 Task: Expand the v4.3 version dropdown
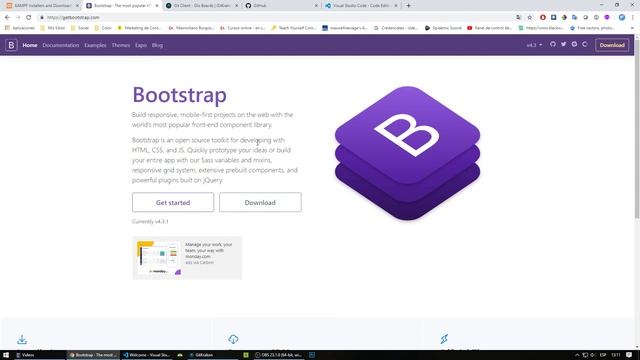click(534, 45)
